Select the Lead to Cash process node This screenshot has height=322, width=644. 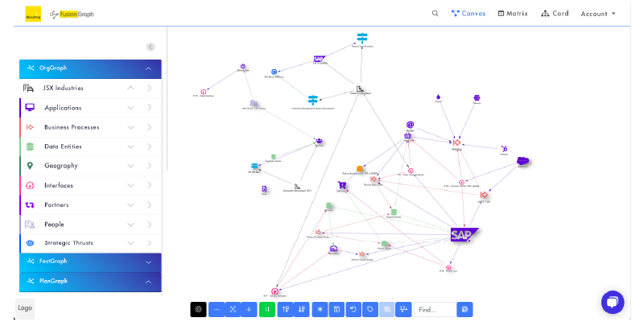(484, 195)
